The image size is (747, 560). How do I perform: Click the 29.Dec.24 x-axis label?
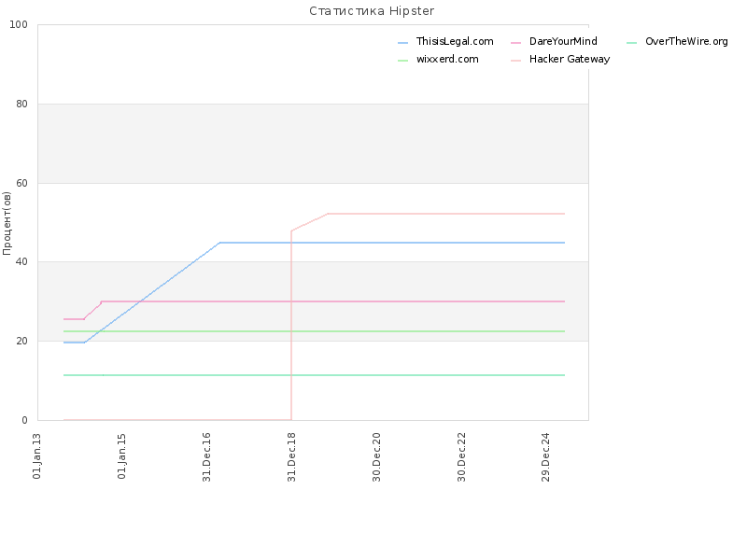tap(546, 457)
